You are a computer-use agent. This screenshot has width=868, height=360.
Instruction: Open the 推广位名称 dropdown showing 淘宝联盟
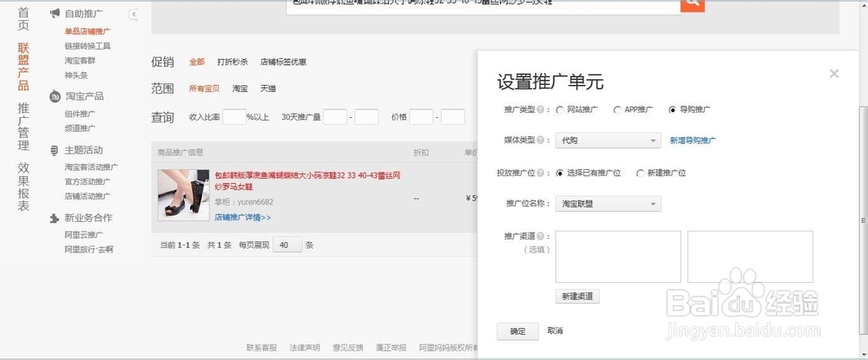(x=608, y=204)
